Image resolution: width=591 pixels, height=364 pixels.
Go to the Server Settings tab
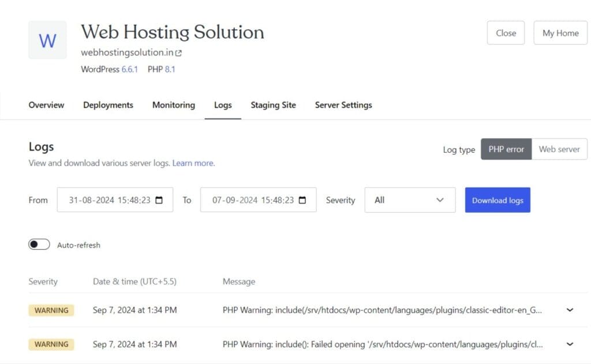pyautogui.click(x=343, y=105)
